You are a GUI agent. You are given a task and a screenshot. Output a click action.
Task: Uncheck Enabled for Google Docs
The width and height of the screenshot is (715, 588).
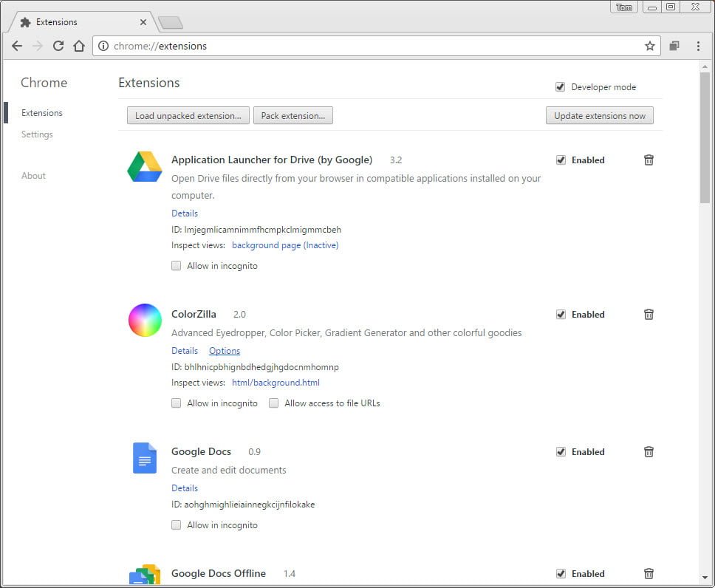click(561, 451)
